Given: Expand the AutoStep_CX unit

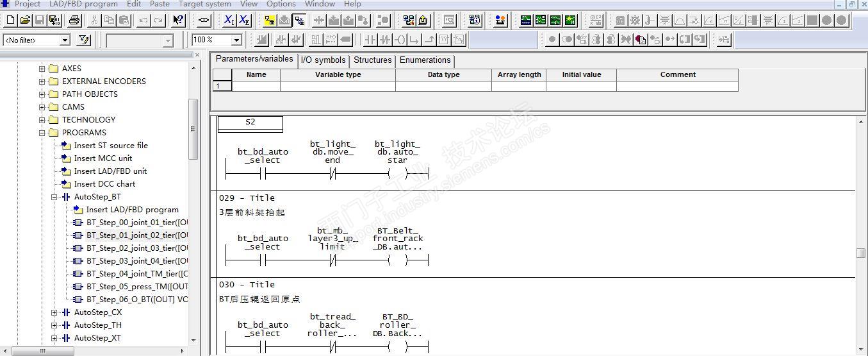Looking at the screenshot, I should (54, 312).
